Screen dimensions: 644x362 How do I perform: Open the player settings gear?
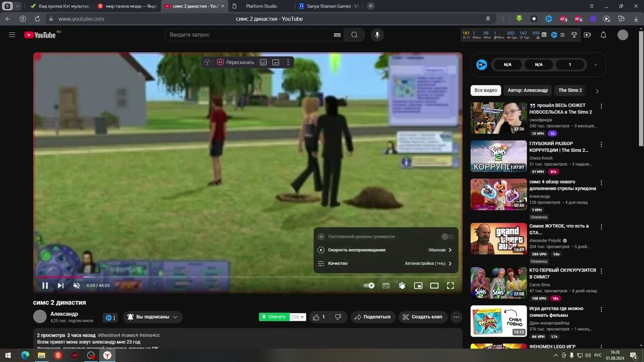pyautogui.click(x=402, y=286)
